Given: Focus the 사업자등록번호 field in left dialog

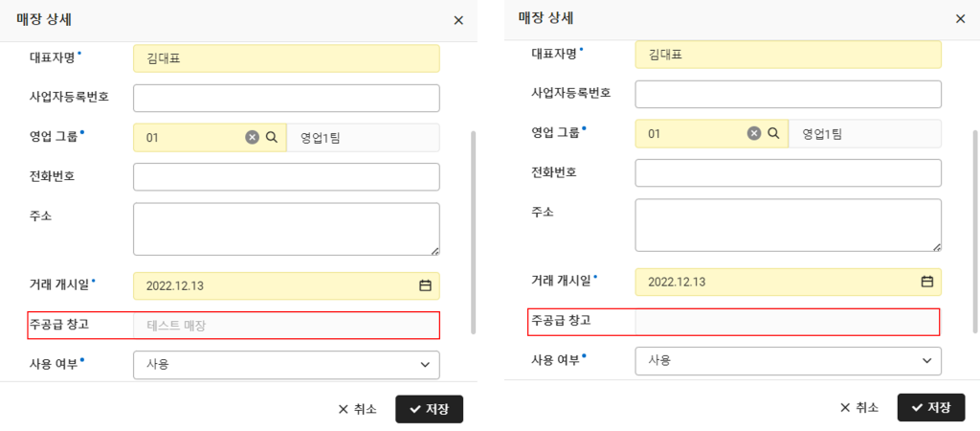Looking at the screenshot, I should [x=286, y=98].
